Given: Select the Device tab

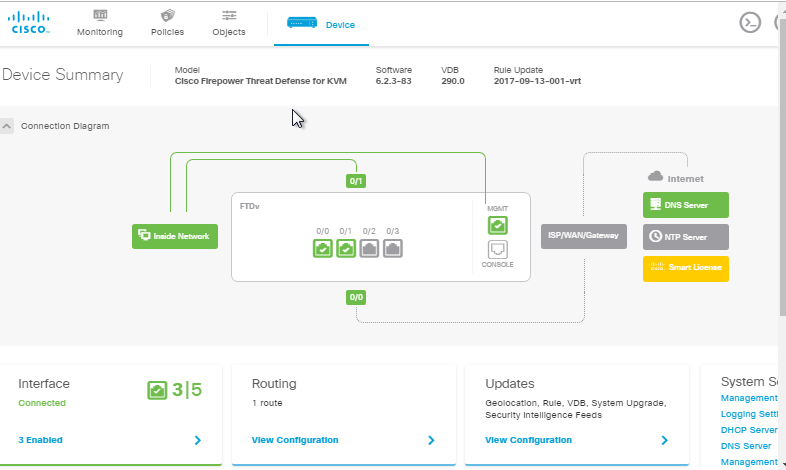Looking at the screenshot, I should (x=321, y=24).
